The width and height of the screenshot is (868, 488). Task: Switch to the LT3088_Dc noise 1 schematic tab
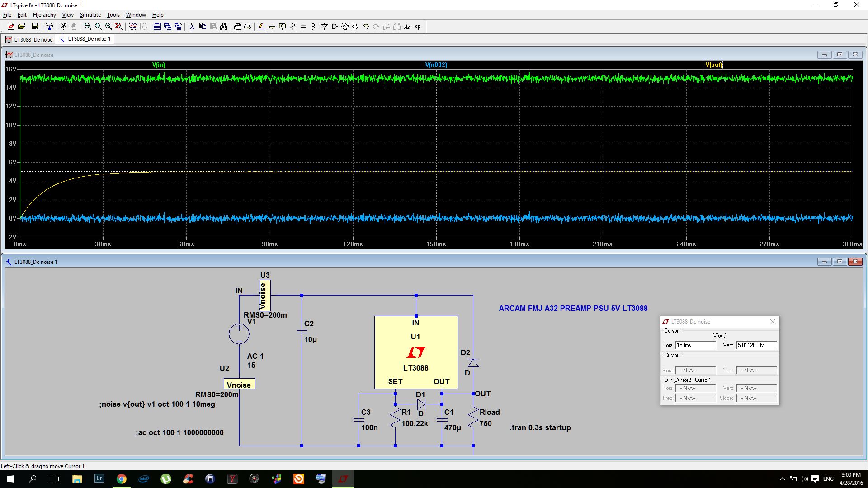click(x=85, y=39)
